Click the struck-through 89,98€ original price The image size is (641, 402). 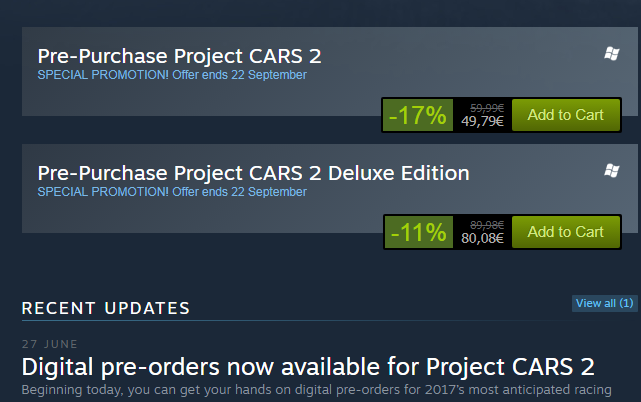482,224
